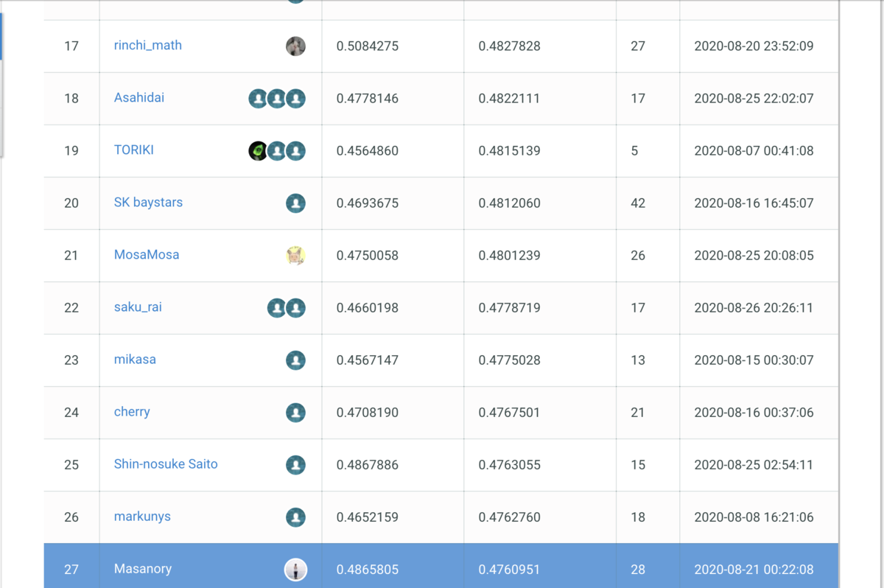Click the score value 0.4567147
Image resolution: width=884 pixels, height=588 pixels.
(x=368, y=360)
